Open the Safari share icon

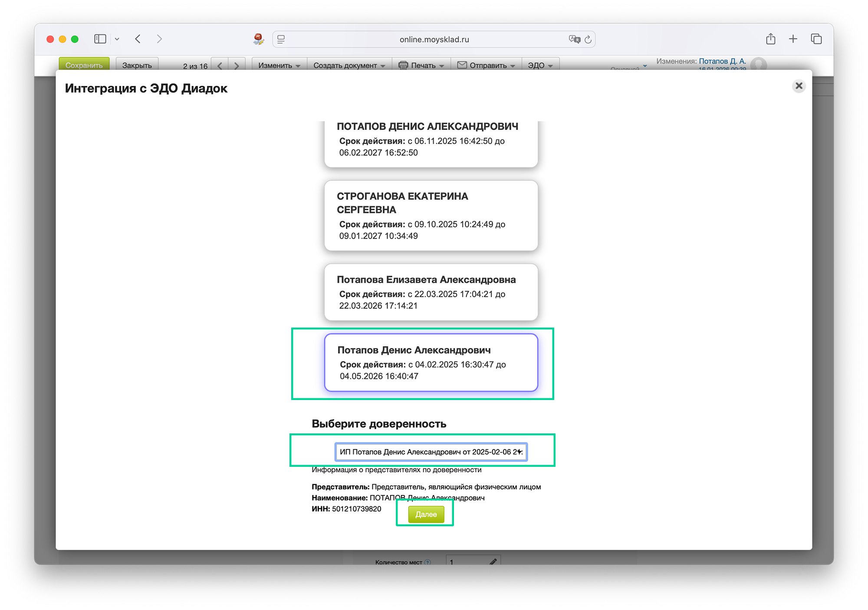point(770,39)
